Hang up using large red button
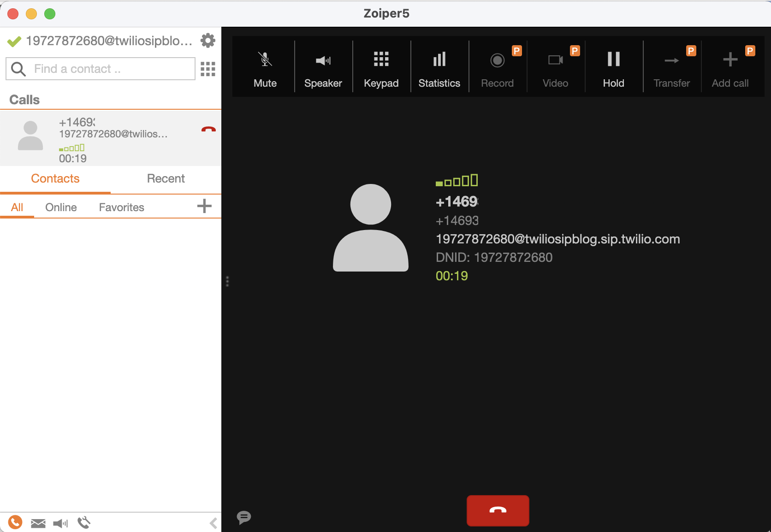The height and width of the screenshot is (532, 771). click(x=498, y=510)
